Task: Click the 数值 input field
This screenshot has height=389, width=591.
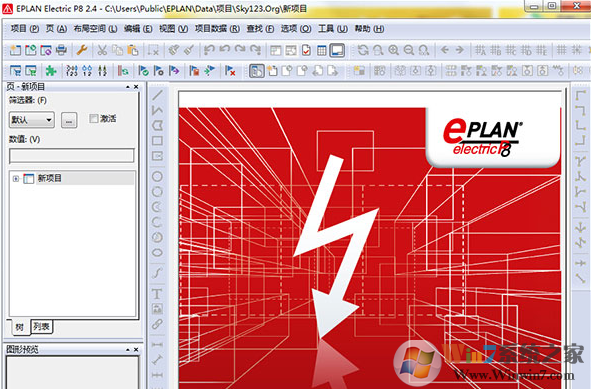Action: (x=72, y=156)
